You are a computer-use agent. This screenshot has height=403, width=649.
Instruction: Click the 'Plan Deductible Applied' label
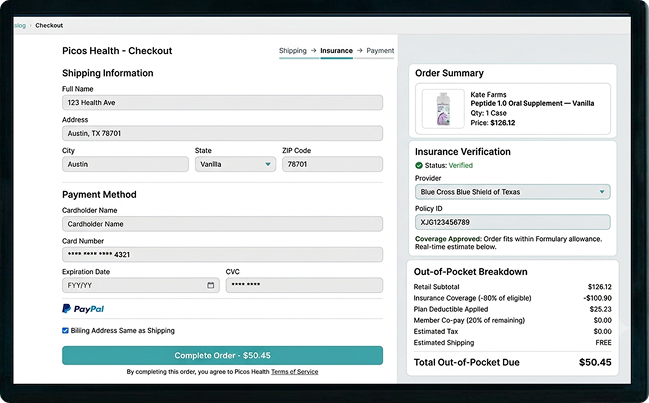[x=451, y=309]
